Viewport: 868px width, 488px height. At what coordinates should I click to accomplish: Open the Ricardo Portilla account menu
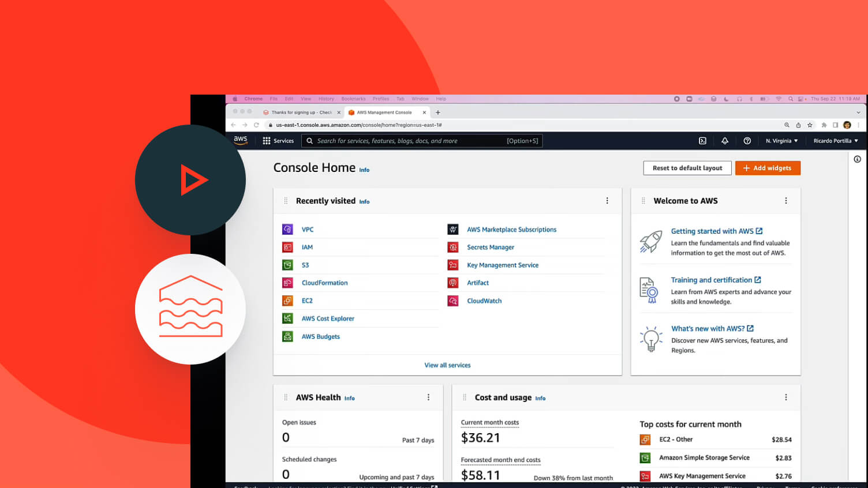click(x=836, y=141)
